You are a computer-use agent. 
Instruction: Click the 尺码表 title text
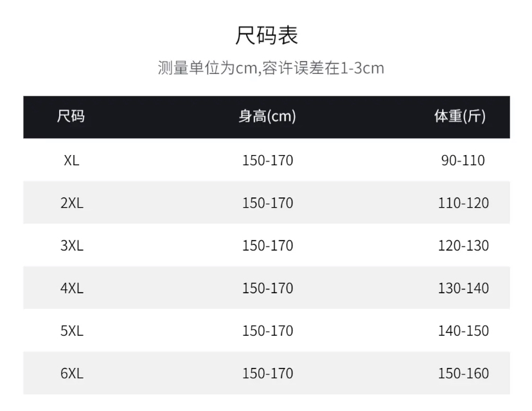click(x=267, y=35)
